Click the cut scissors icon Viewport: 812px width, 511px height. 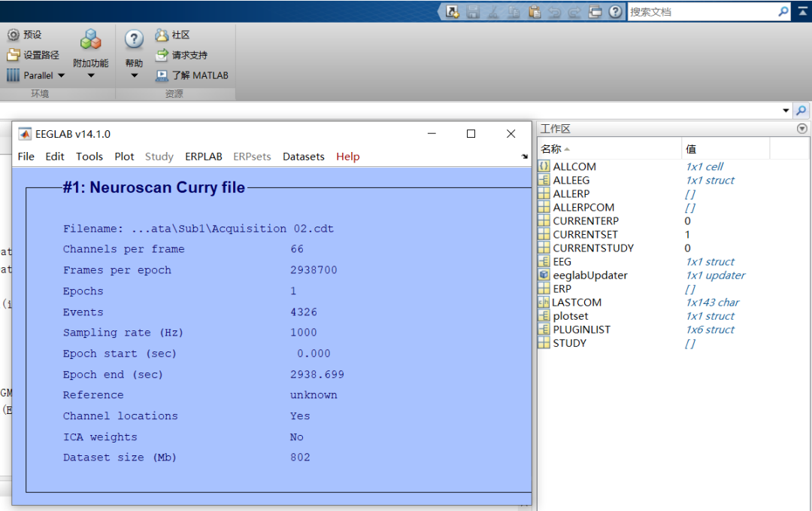point(493,11)
